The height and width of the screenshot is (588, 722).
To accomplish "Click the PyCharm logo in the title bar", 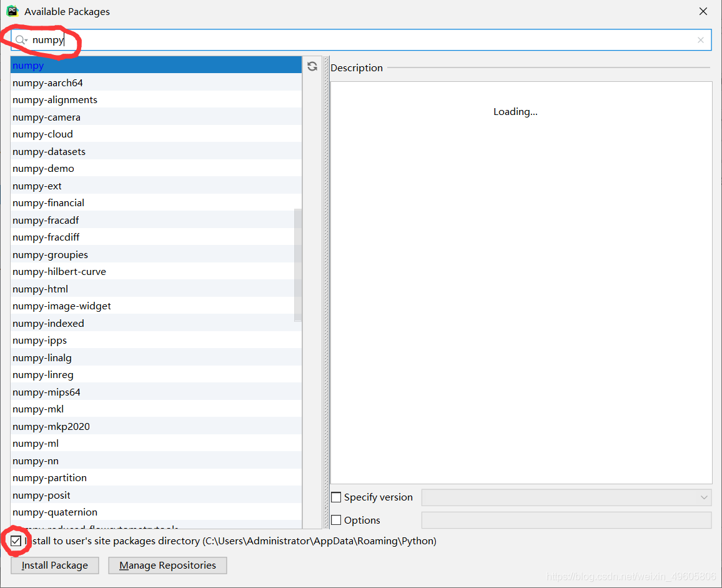I will (12, 11).
